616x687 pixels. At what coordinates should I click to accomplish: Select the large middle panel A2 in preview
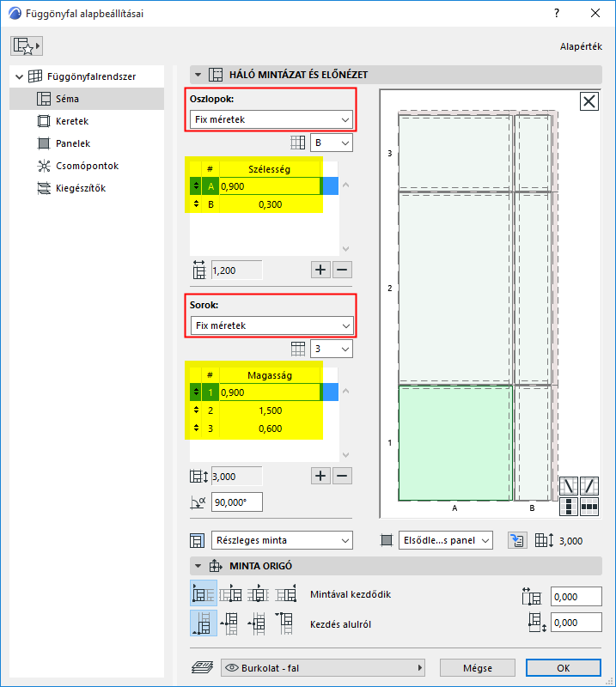[x=455, y=288]
